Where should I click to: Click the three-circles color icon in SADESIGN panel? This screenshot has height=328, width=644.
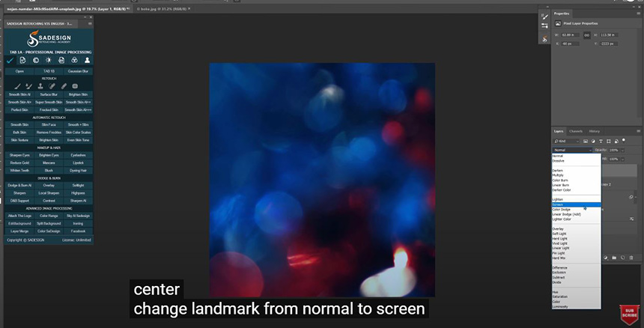coord(74,61)
